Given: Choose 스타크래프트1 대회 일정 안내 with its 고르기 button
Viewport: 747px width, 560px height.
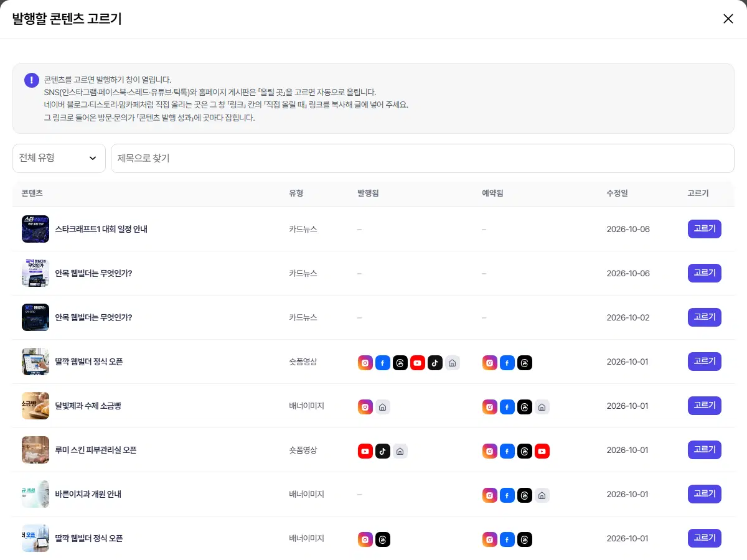Looking at the screenshot, I should tap(705, 229).
